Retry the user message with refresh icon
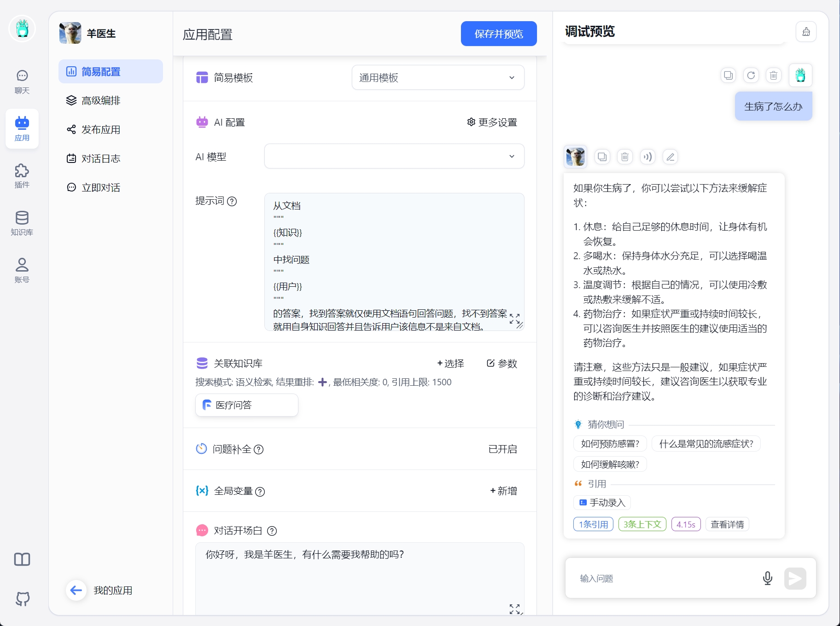Image resolution: width=840 pixels, height=626 pixels. [x=751, y=75]
